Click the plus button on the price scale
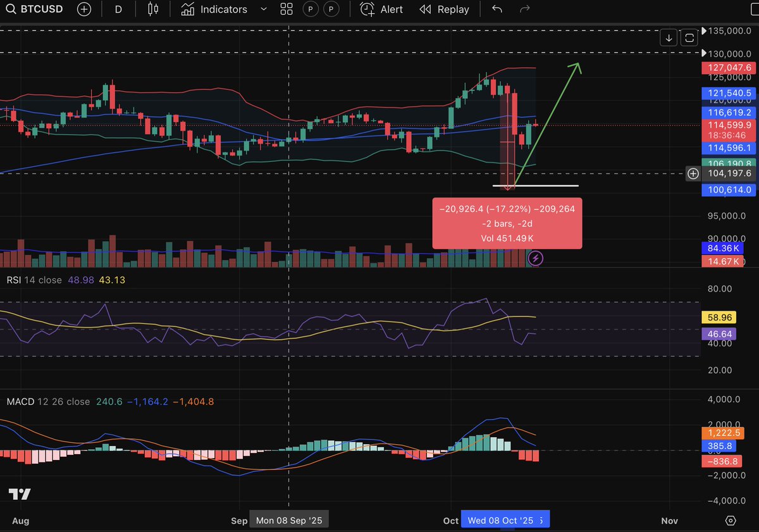This screenshot has height=532, width=759. [x=693, y=173]
